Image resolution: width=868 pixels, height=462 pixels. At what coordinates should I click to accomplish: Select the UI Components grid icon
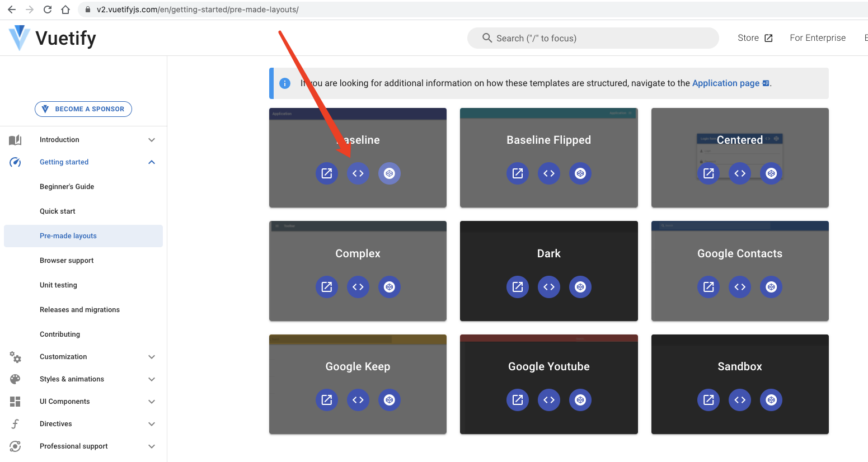15,401
